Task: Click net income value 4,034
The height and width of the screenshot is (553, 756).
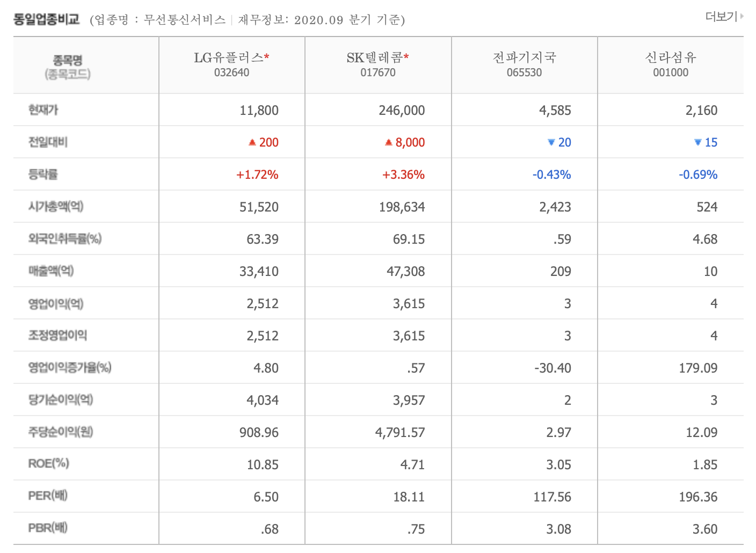Action: pos(263,401)
